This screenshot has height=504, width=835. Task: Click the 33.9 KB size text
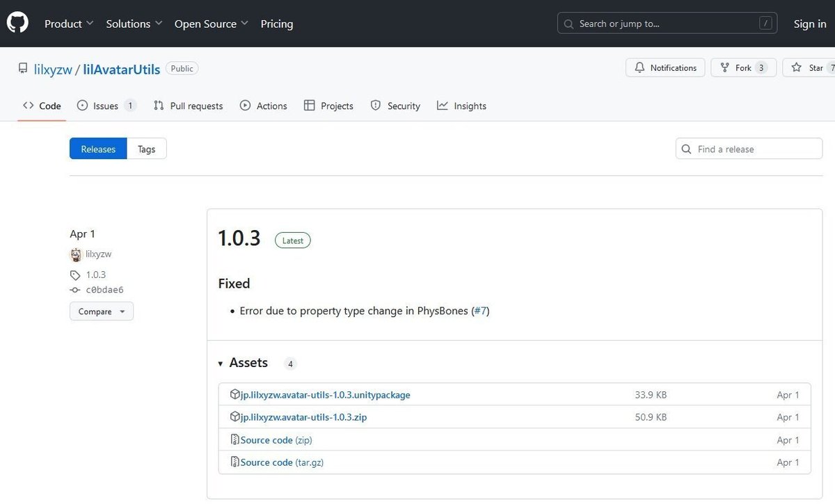651,395
